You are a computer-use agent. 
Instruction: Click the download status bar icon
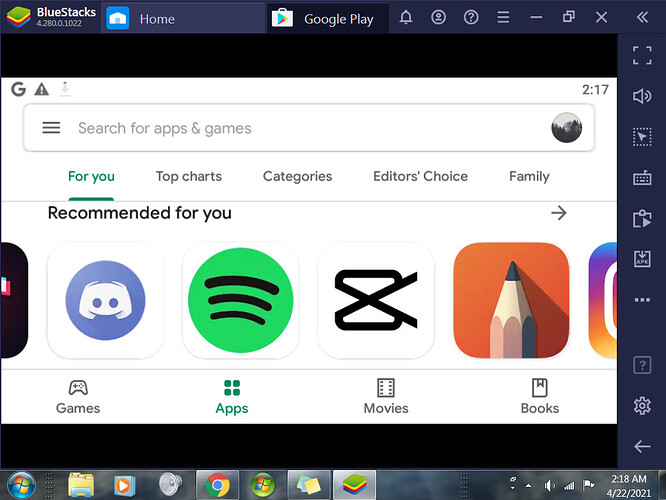[65, 89]
